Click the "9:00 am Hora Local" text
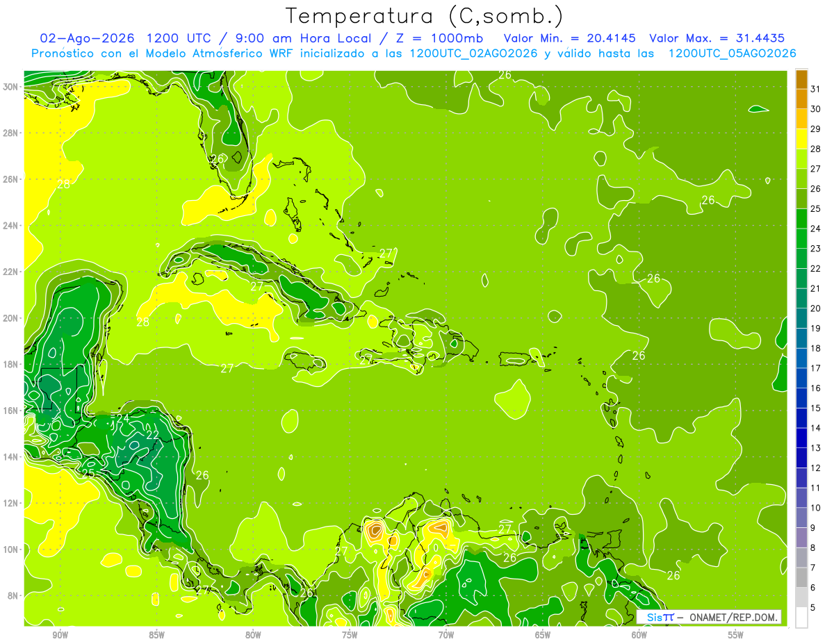Viewport: 834px width, 644px height. pos(304,38)
